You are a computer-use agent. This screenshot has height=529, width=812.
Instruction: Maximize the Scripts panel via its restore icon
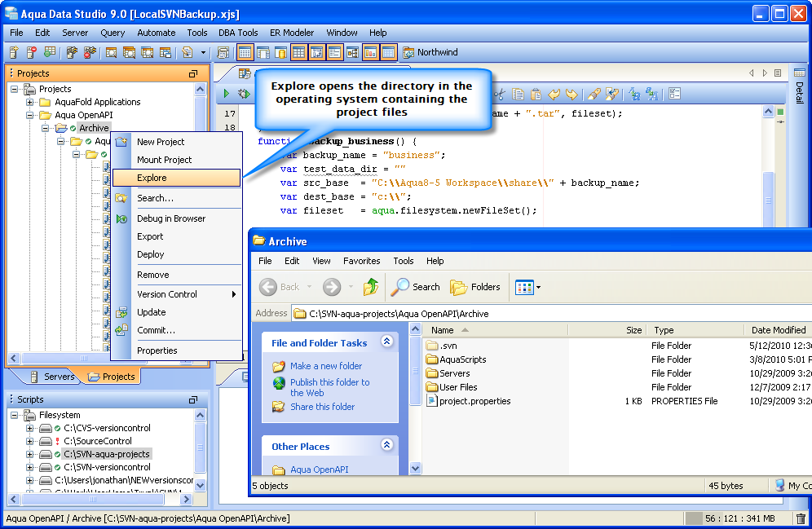193,399
